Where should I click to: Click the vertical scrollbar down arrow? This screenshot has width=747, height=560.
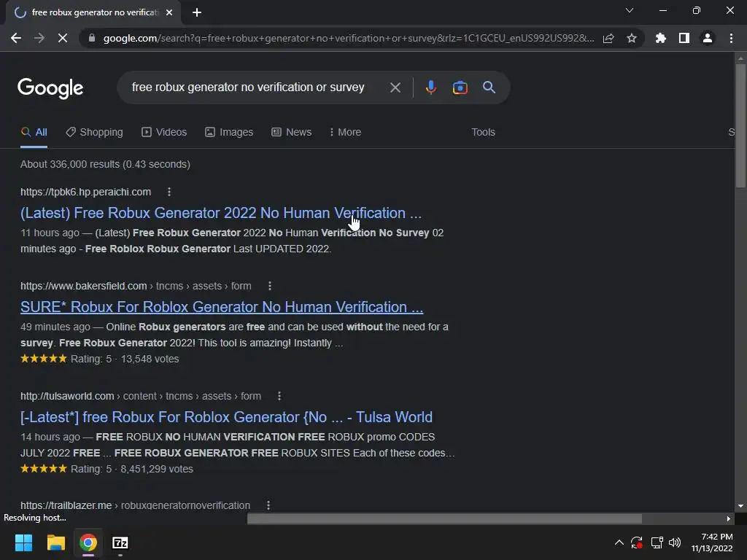click(740, 506)
